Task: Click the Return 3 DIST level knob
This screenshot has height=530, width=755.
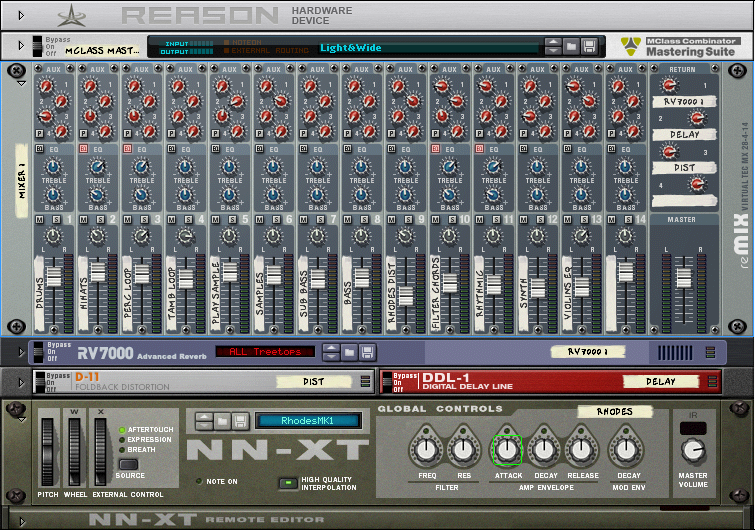Action: (x=669, y=152)
